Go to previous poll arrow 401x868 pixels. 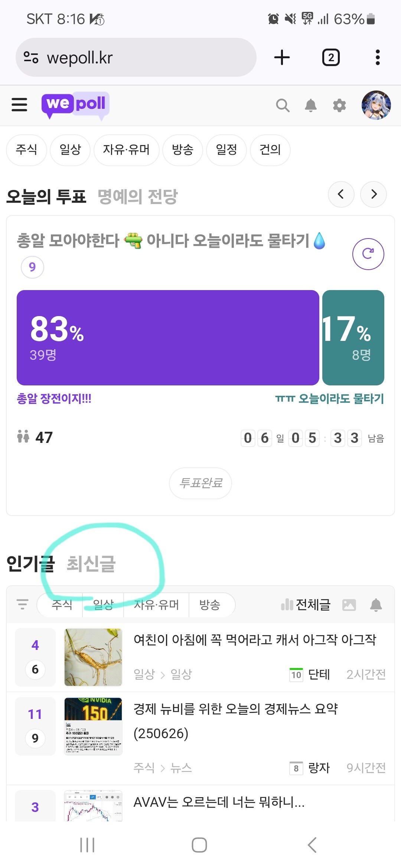tap(341, 194)
